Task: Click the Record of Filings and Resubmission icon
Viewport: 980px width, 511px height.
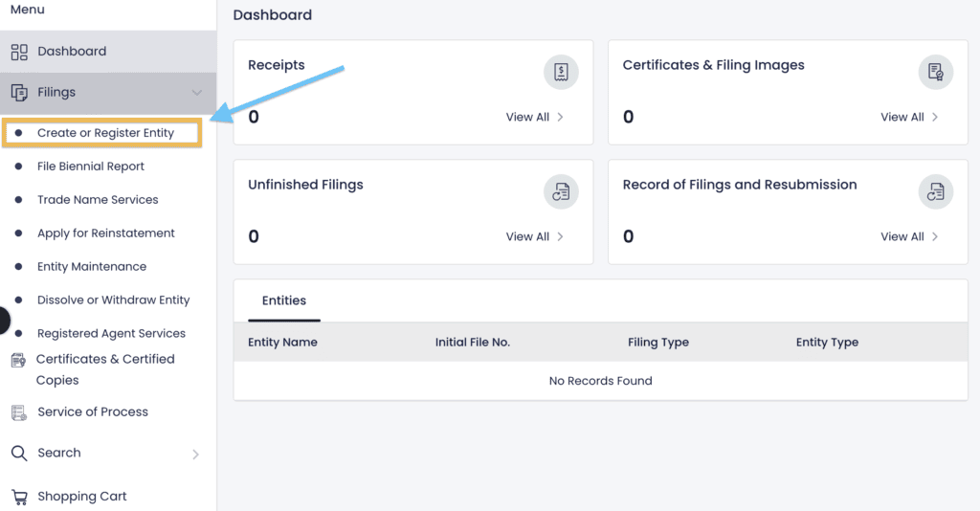Action: (x=935, y=191)
